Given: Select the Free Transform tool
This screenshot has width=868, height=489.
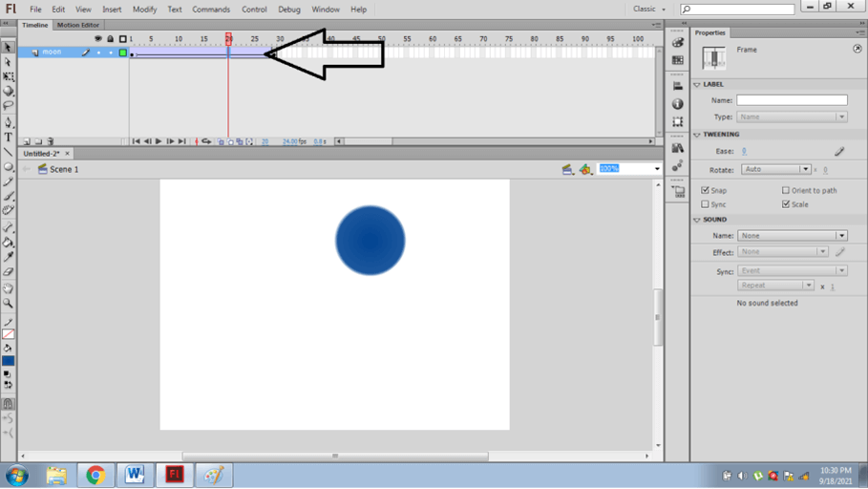Looking at the screenshot, I should (x=8, y=76).
